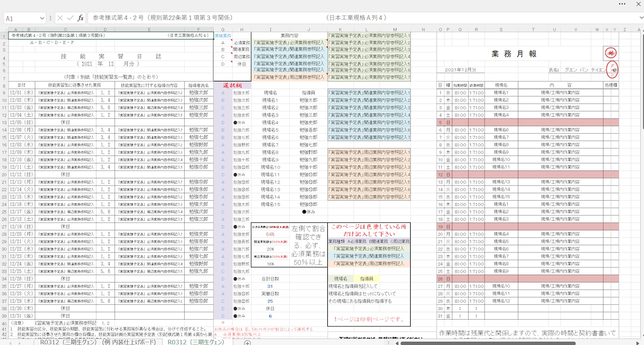Select column E header

coord(150,30)
